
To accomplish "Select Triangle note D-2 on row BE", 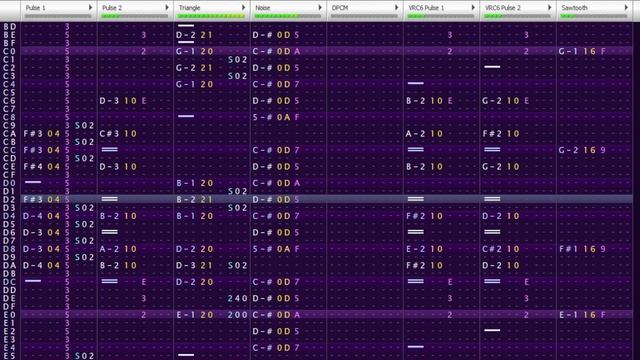I will coord(185,35).
